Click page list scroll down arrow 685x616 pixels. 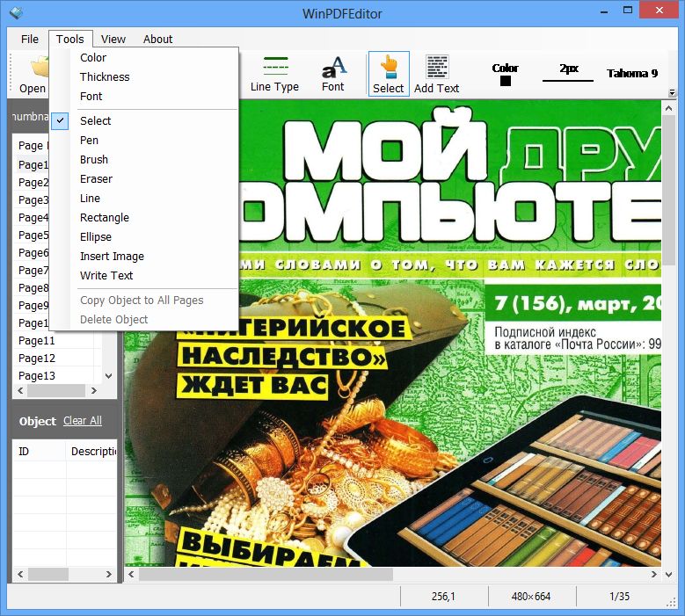(109, 375)
